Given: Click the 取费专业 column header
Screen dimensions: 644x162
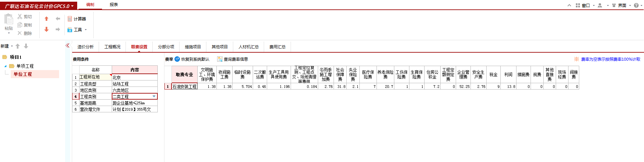Looking at the screenshot, I should tap(184, 75).
